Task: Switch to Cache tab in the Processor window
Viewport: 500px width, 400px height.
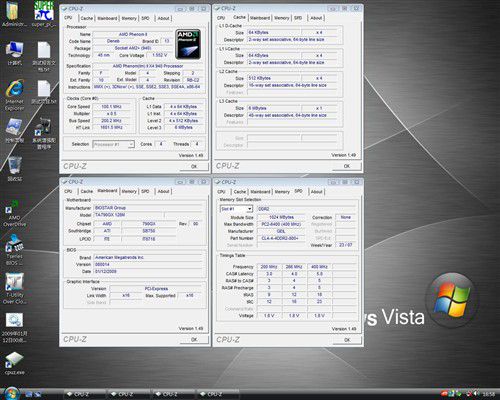Action: [x=87, y=18]
